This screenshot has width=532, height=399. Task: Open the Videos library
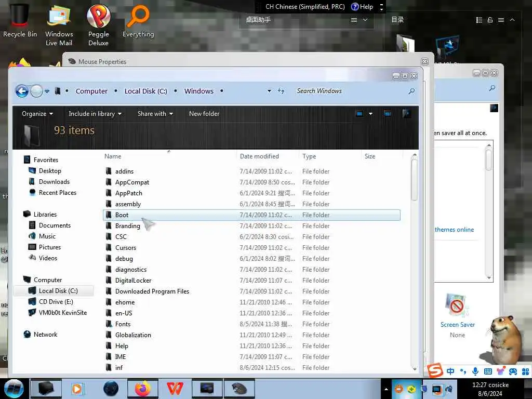48,258
